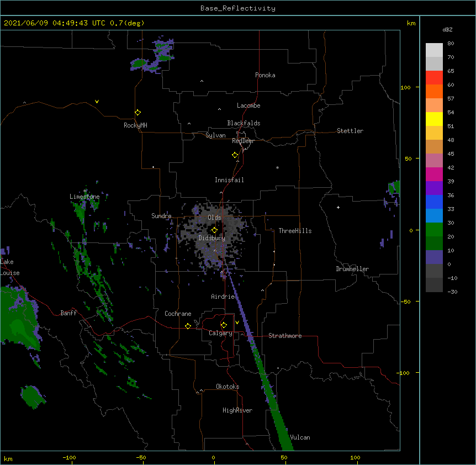
Task: Click the Vulcan city label
Action: (300, 437)
